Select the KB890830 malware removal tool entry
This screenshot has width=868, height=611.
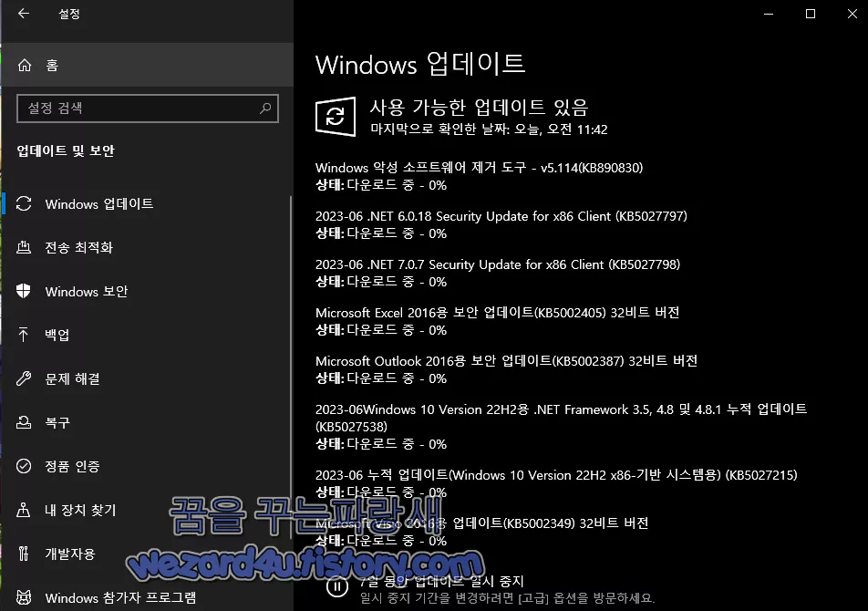(480, 176)
